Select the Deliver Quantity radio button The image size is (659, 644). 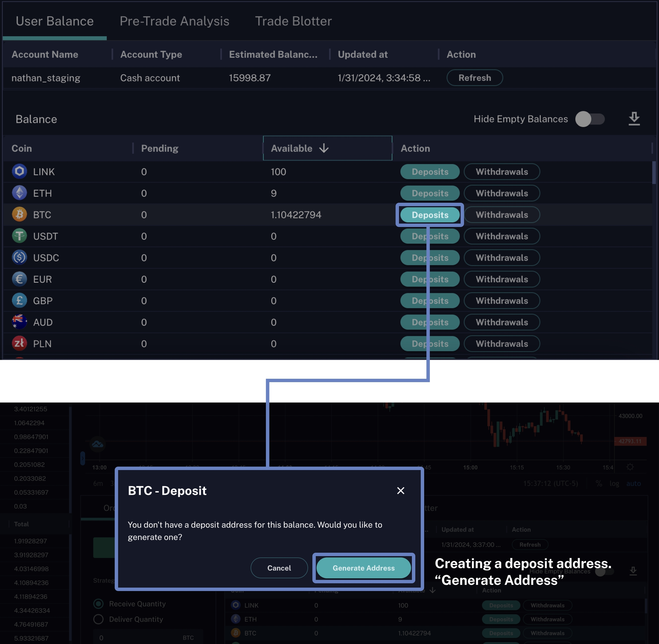(98, 619)
